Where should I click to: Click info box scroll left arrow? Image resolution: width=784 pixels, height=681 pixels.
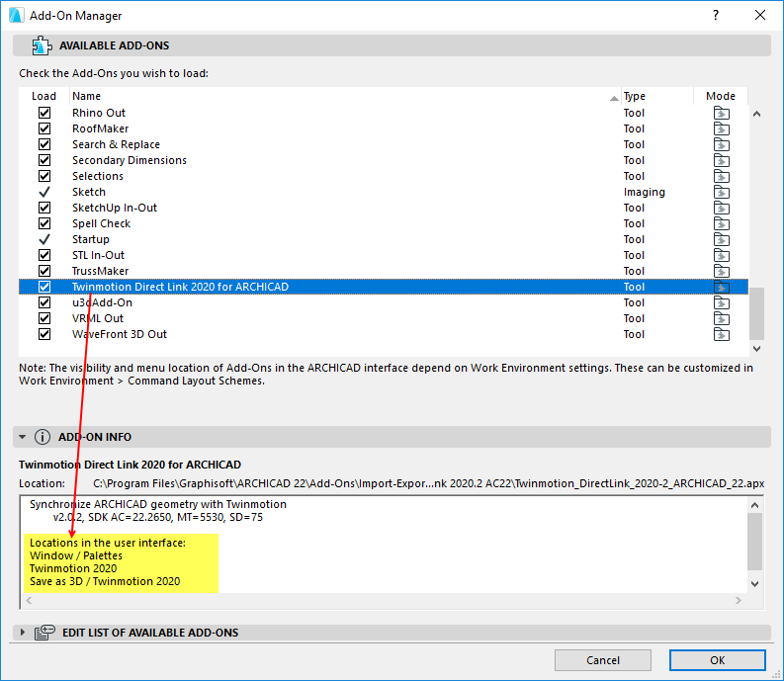pos(29,601)
